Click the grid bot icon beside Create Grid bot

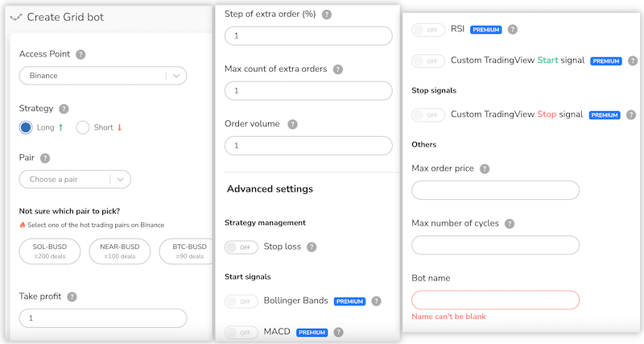[x=16, y=17]
